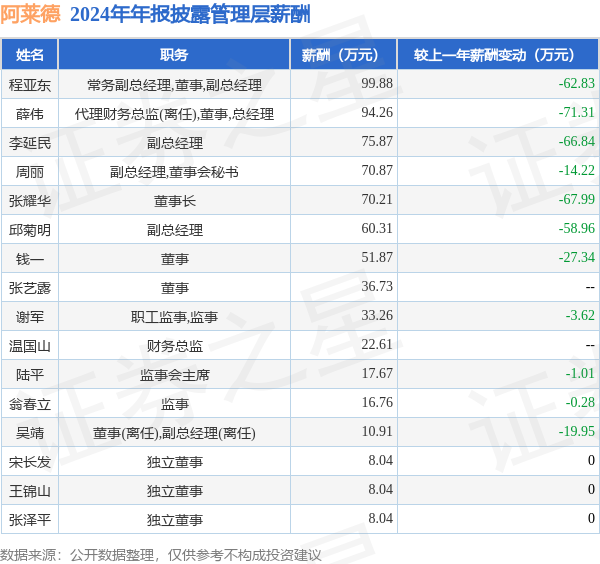Select the name 陆平

(30, 375)
